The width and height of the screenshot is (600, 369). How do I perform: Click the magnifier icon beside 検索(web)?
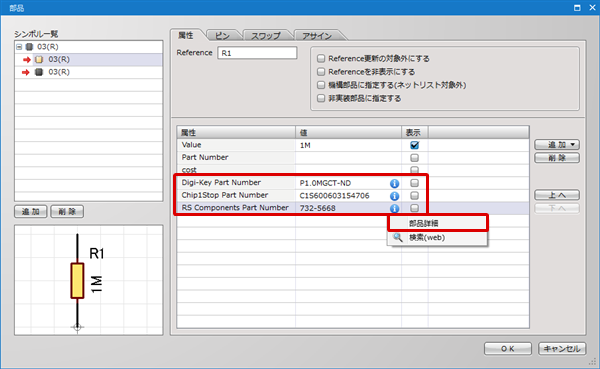pos(398,237)
